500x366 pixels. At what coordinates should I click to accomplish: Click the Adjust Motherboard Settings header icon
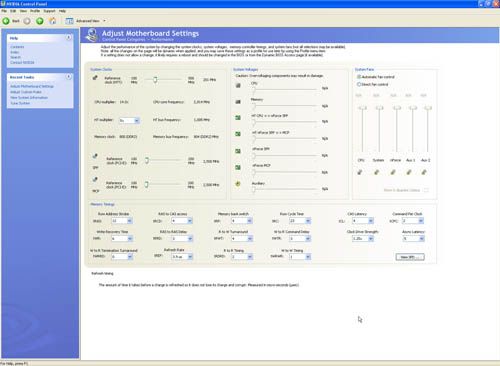(91, 35)
